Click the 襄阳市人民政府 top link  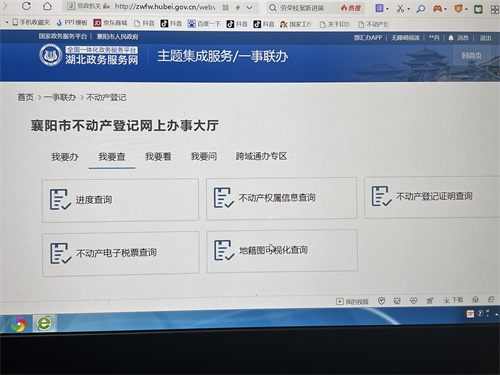click(117, 36)
